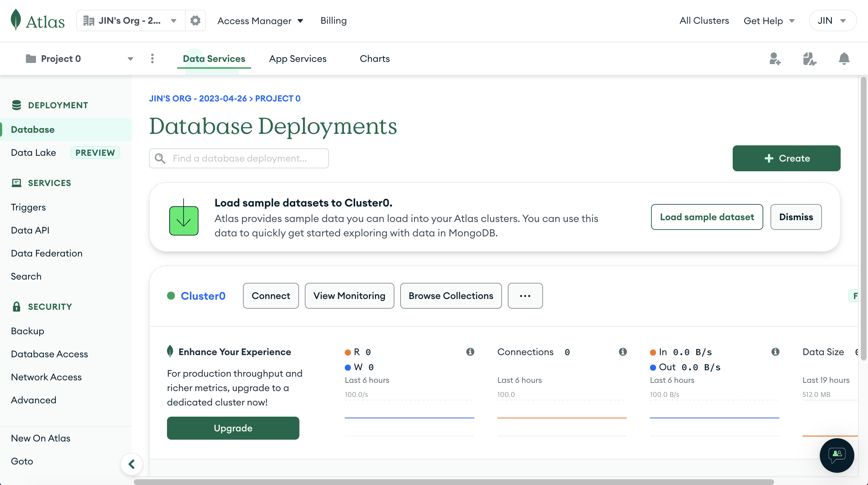868x485 pixels.
Task: Open Backup in the sidebar
Action: [28, 331]
